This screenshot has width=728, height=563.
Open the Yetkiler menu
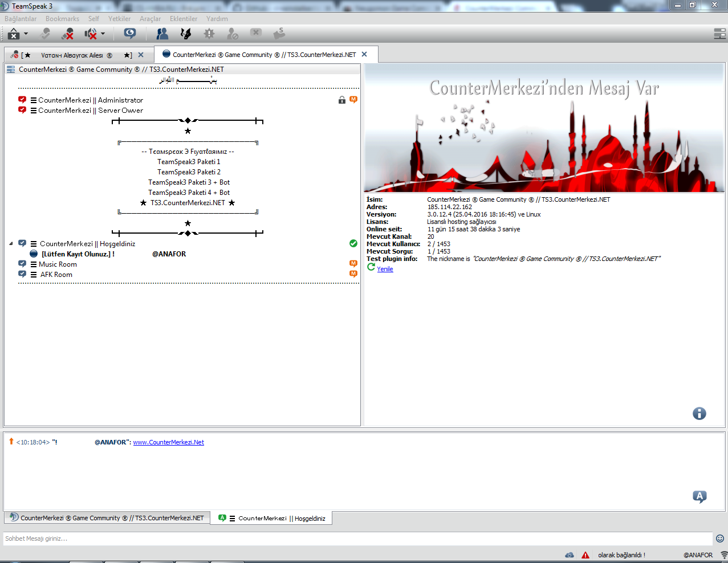click(x=119, y=19)
